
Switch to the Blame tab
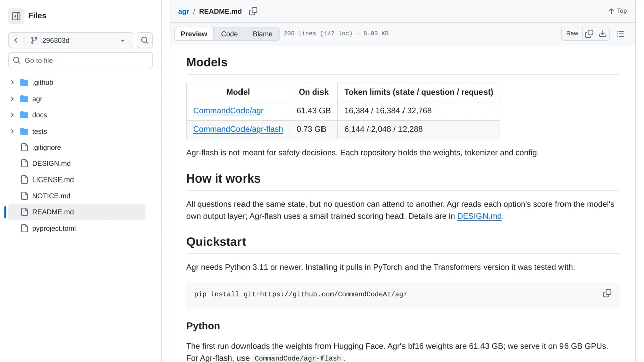click(263, 34)
